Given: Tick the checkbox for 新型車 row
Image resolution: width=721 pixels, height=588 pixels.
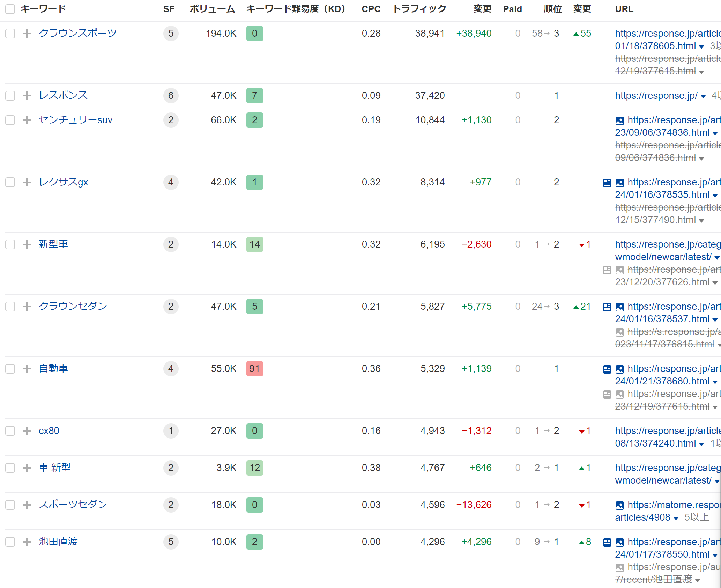Looking at the screenshot, I should [10, 244].
